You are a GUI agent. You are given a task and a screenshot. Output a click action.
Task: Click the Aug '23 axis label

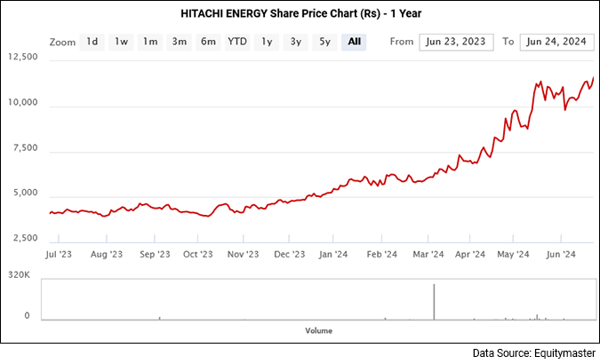107,254
